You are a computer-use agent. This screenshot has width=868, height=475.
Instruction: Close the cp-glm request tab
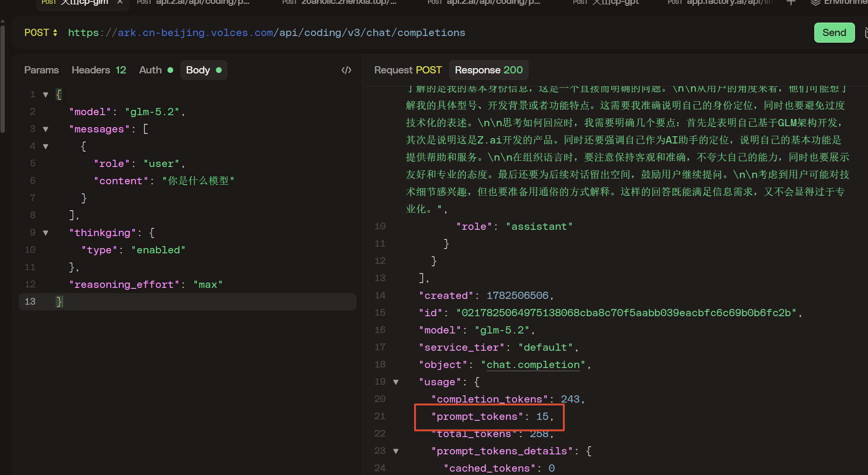pos(120,2)
